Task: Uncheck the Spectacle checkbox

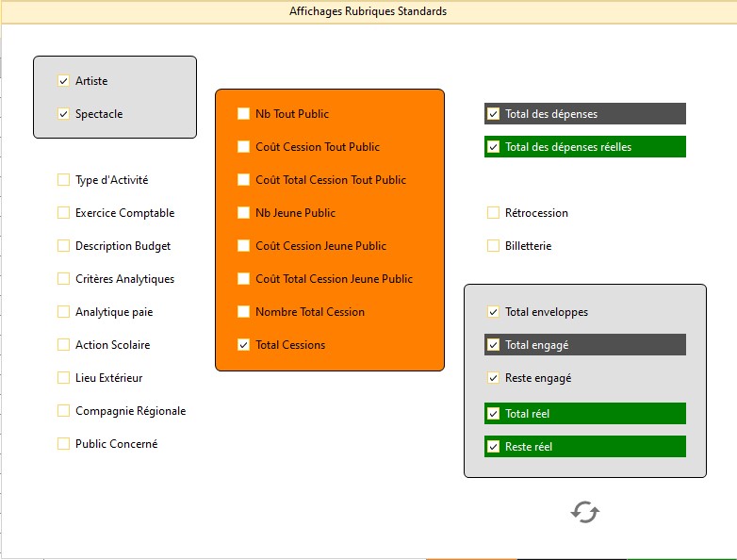Action: click(64, 114)
